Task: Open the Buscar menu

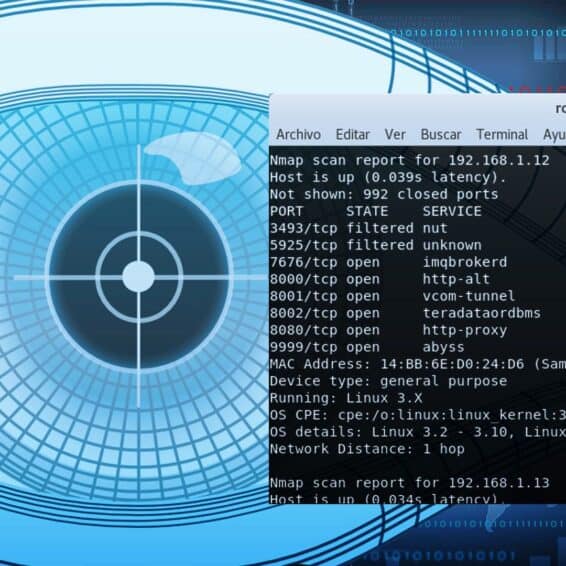Action: 441,135
